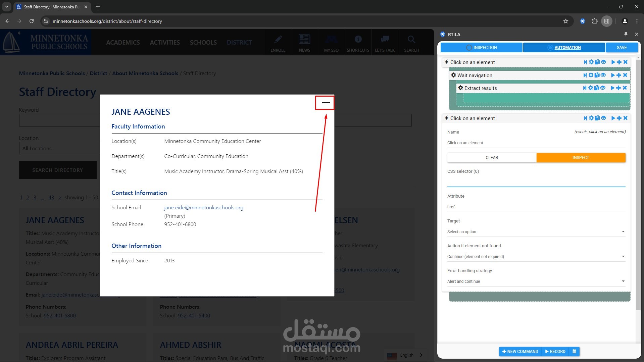
Task: Skip the Extract results command
Action: [x=585, y=88]
